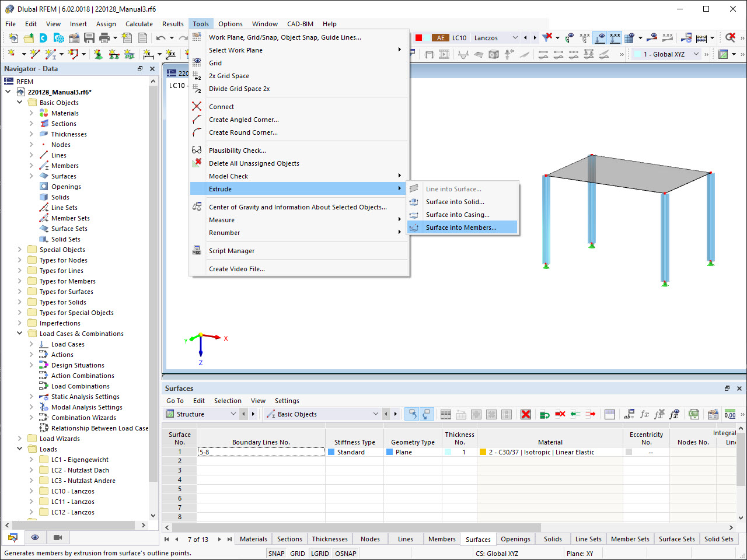Select the new line tool icon
747x560 pixels.
pos(35,54)
